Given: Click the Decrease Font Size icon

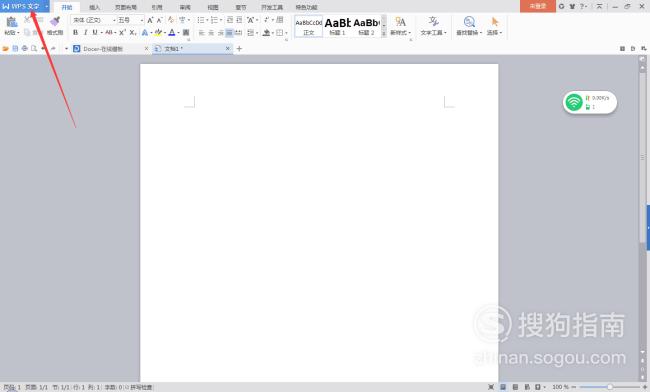Looking at the screenshot, I should 159,20.
